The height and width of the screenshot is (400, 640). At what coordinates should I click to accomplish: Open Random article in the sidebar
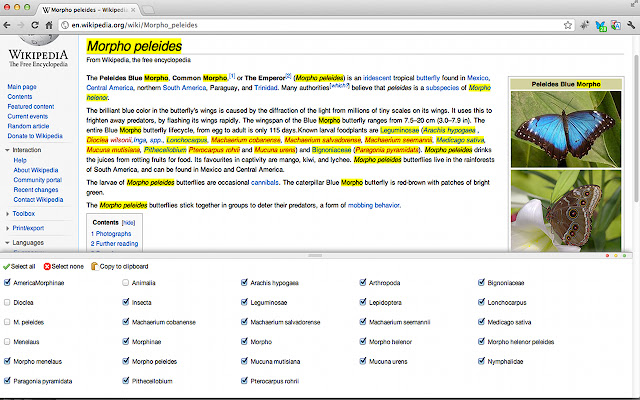pos(28,126)
